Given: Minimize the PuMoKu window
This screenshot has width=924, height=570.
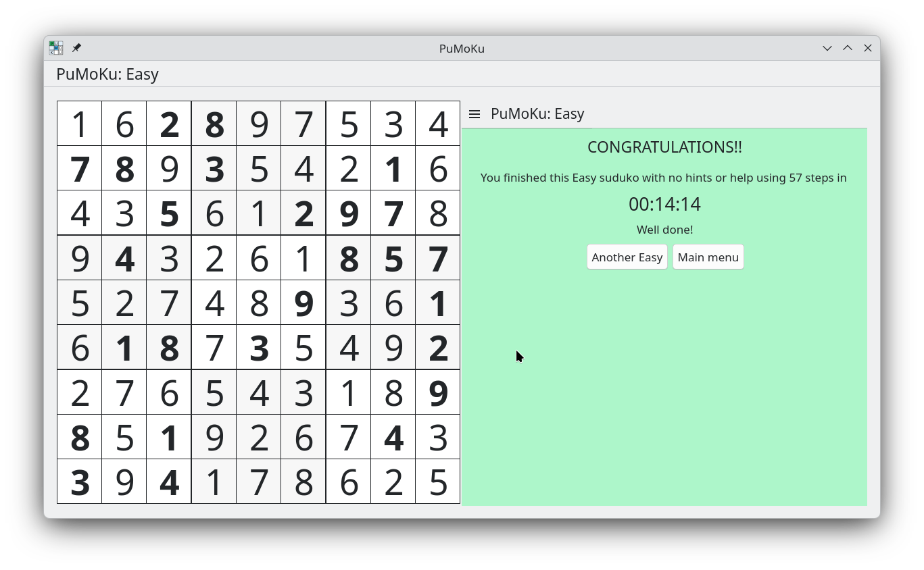Looking at the screenshot, I should point(827,48).
